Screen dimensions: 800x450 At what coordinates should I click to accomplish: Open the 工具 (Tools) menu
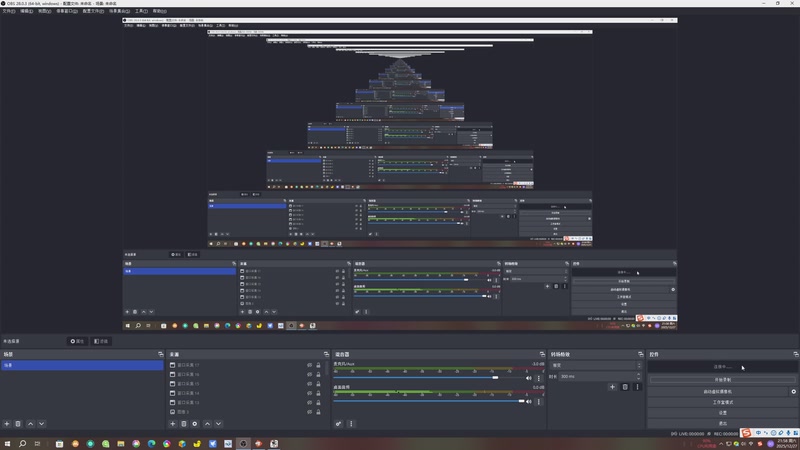pos(141,11)
